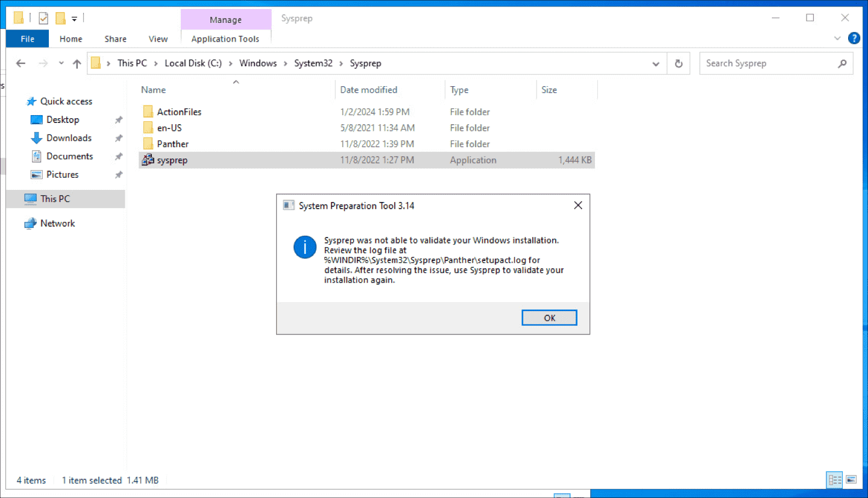Click the This PC breadcrumb
This screenshot has width=868, height=498.
coord(132,63)
